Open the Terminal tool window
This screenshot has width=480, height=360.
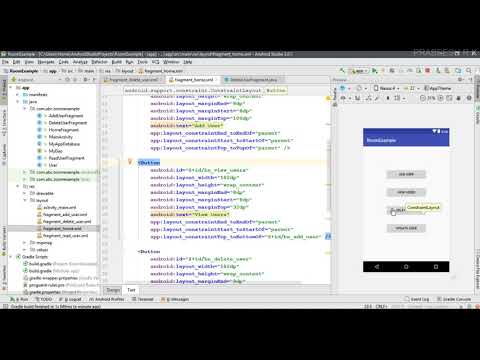click(143, 299)
